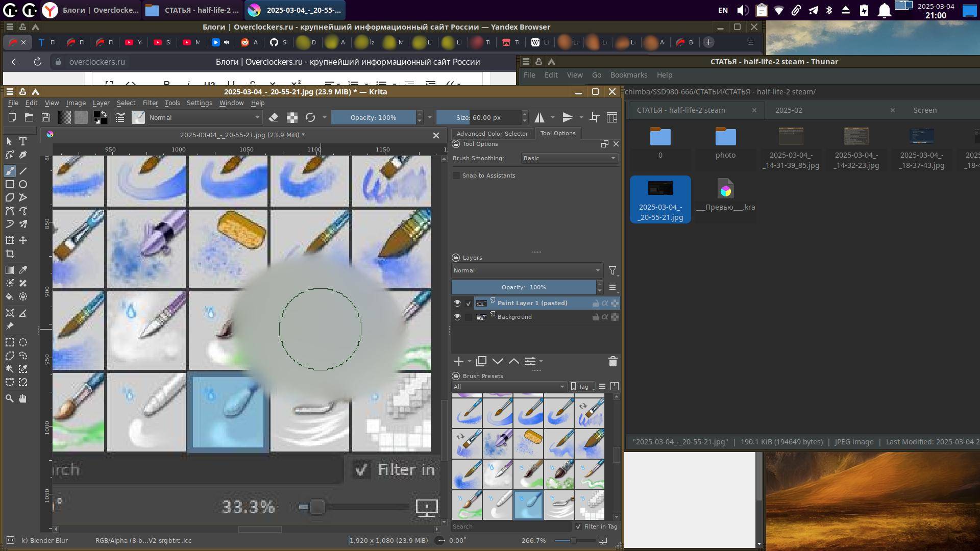Image resolution: width=980 pixels, height=551 pixels.
Task: Click horizontal mirror tool icon
Action: point(540,117)
